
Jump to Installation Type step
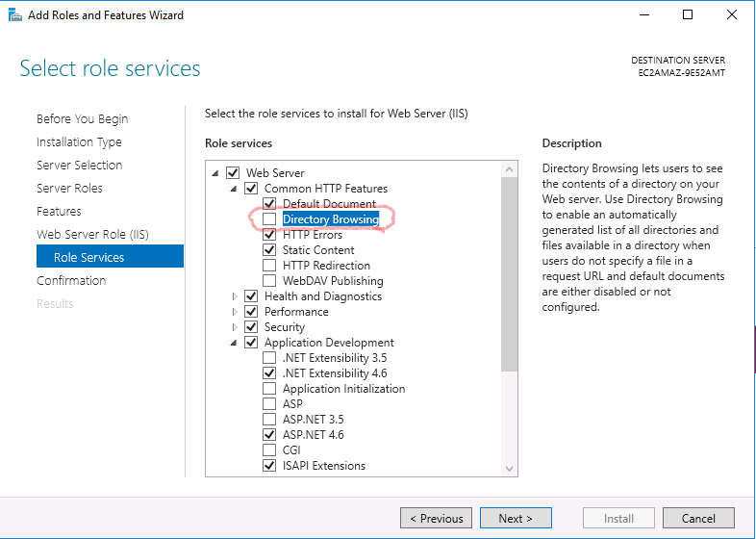point(79,142)
